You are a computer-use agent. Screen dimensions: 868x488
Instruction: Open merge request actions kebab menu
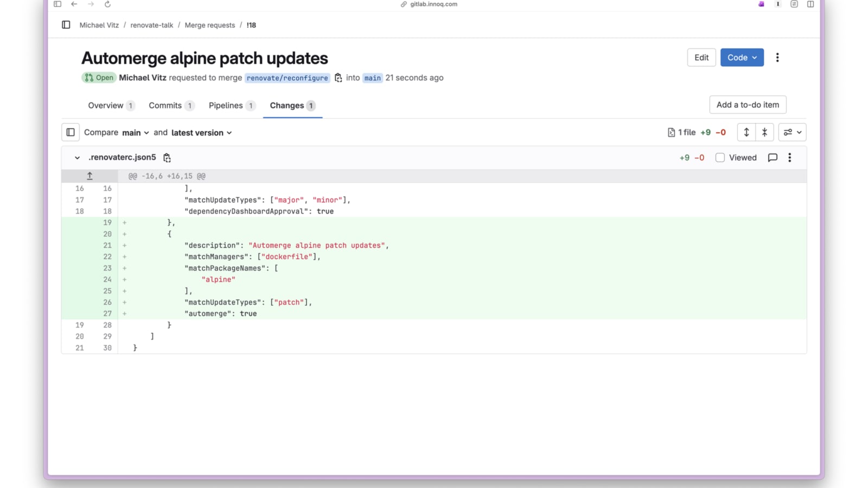pyautogui.click(x=777, y=57)
